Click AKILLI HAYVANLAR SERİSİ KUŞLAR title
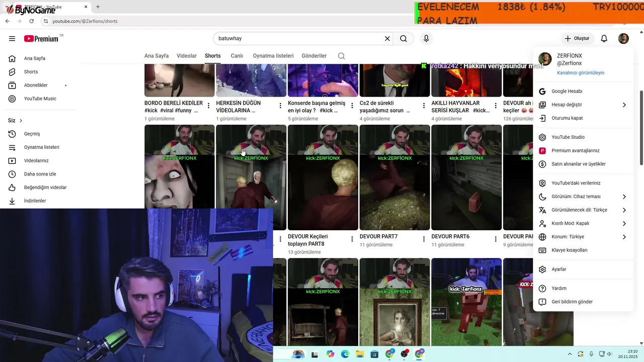644x362 pixels. 460,107
